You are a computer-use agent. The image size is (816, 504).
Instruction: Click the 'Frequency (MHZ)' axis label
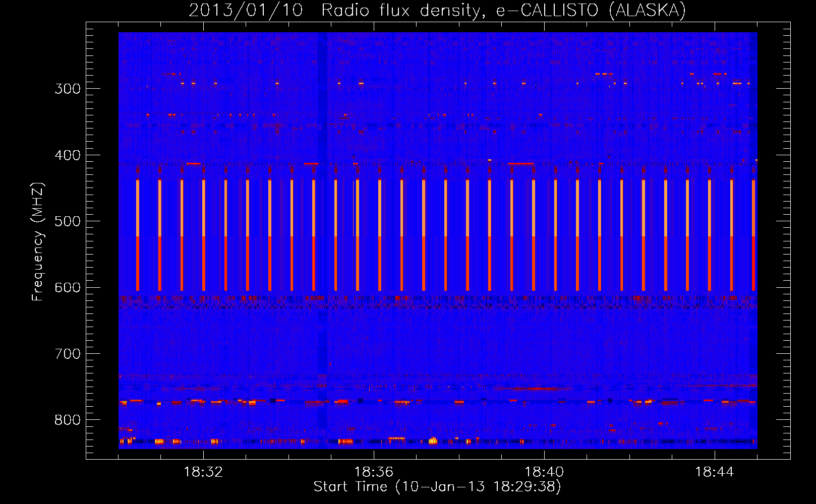38,241
